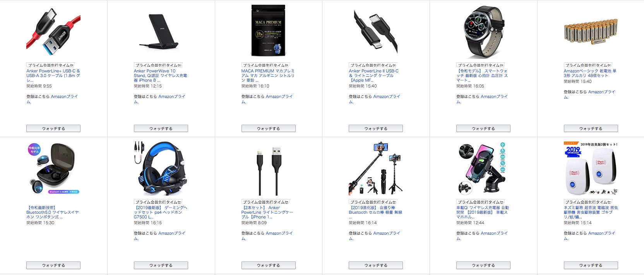This screenshot has width=644, height=275.
Task: Click the Bluetooth wireless earbuds image
Action: coord(53,169)
